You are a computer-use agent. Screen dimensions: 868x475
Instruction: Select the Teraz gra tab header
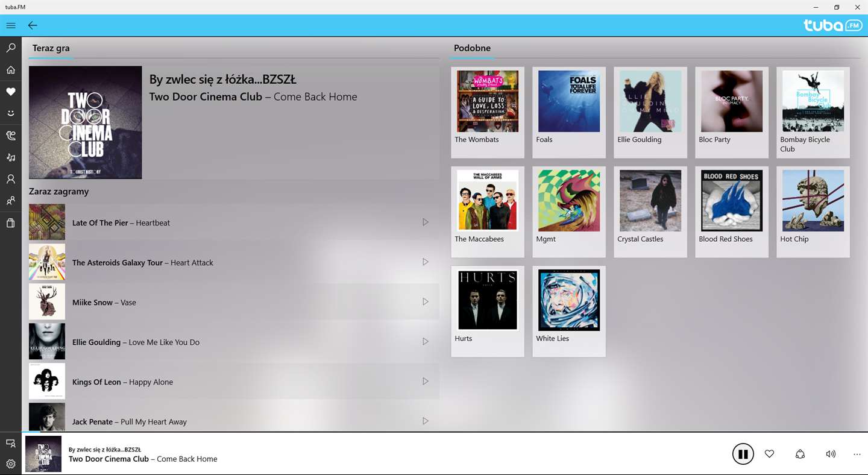(x=51, y=48)
